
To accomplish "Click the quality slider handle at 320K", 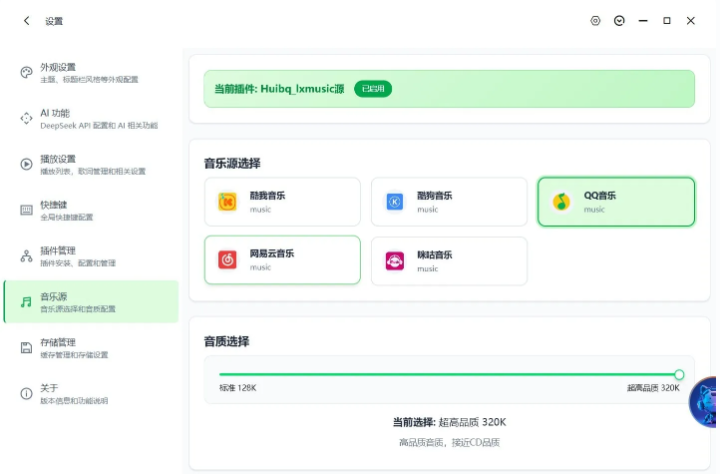I will (x=679, y=374).
